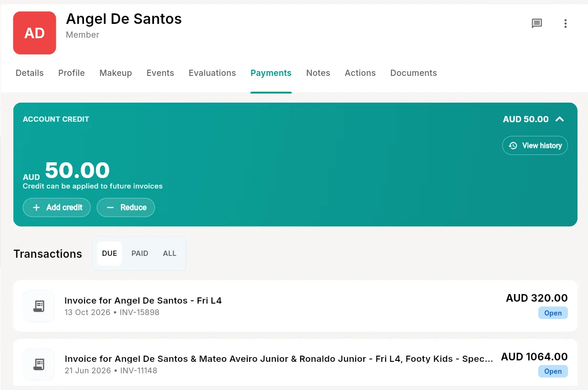Click the 'Credit can be applied to future invoices' text
Image resolution: width=588 pixels, height=390 pixels.
(93, 186)
